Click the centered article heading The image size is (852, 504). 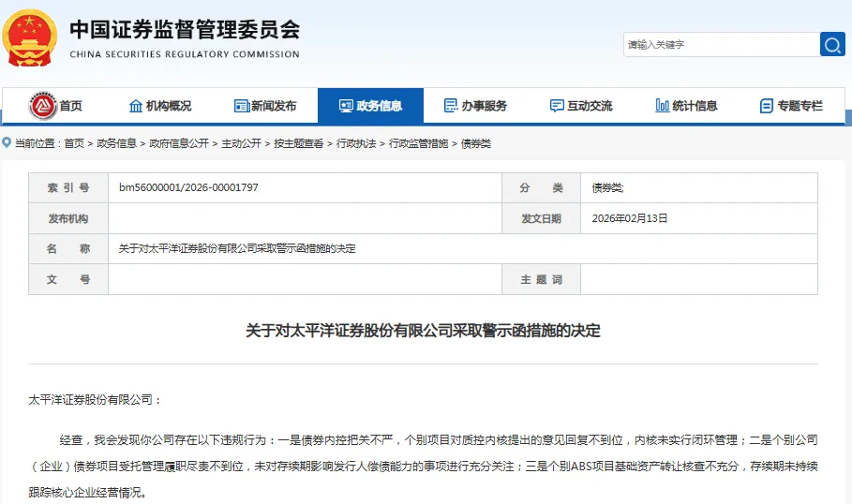pyautogui.click(x=423, y=331)
